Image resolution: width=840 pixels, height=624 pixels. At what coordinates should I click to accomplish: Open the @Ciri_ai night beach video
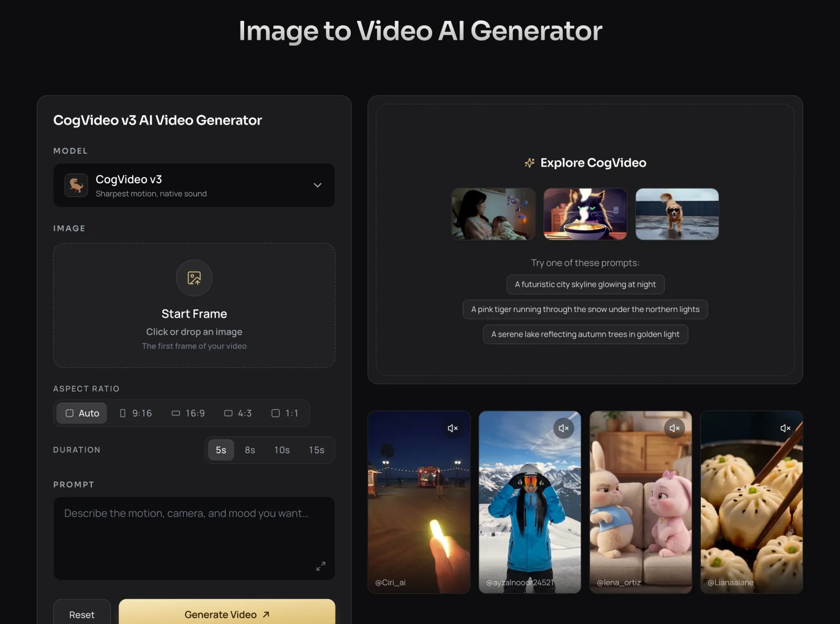(x=419, y=502)
